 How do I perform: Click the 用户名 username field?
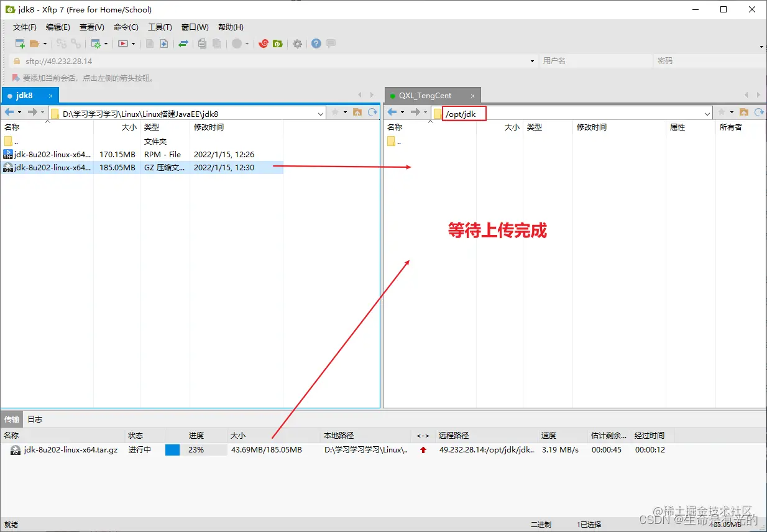click(x=595, y=61)
